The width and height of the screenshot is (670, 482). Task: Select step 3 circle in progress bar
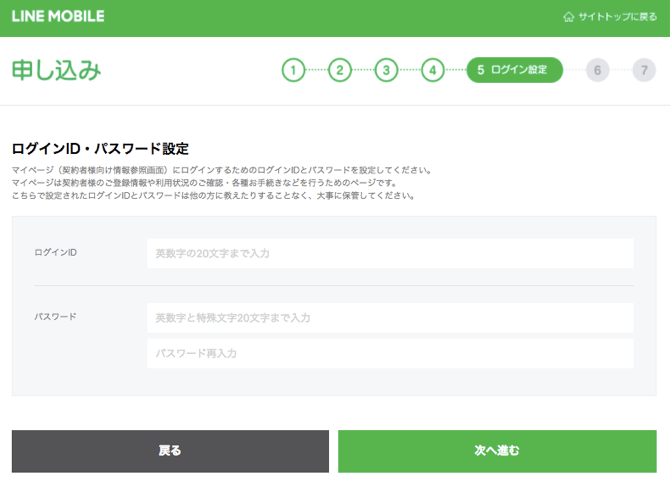pos(386,70)
